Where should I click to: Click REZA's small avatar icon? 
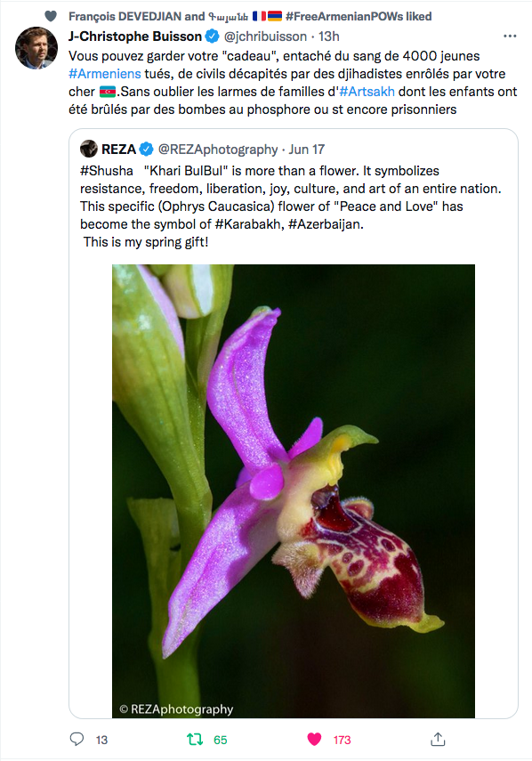pos(89,149)
